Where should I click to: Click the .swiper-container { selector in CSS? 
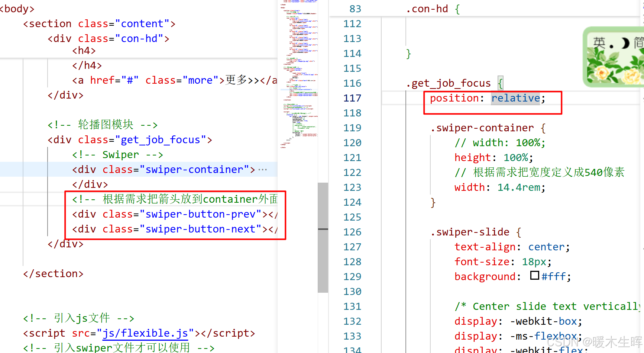click(488, 128)
